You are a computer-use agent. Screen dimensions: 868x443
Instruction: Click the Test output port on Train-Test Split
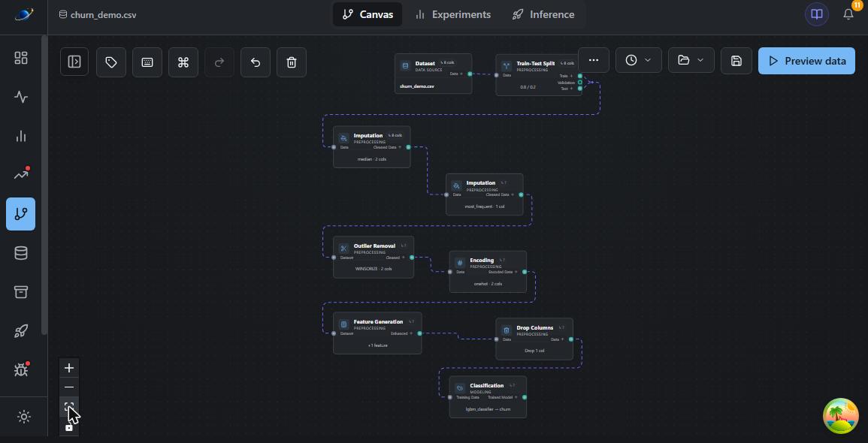580,89
